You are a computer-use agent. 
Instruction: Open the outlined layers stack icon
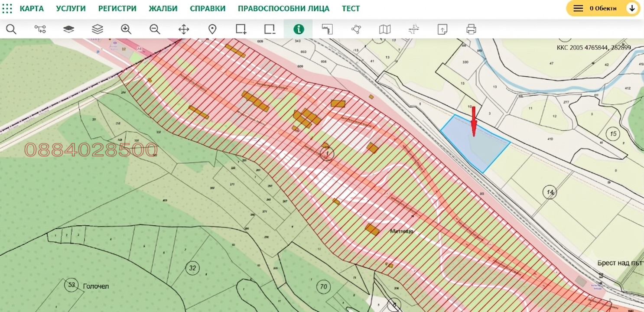click(98, 29)
